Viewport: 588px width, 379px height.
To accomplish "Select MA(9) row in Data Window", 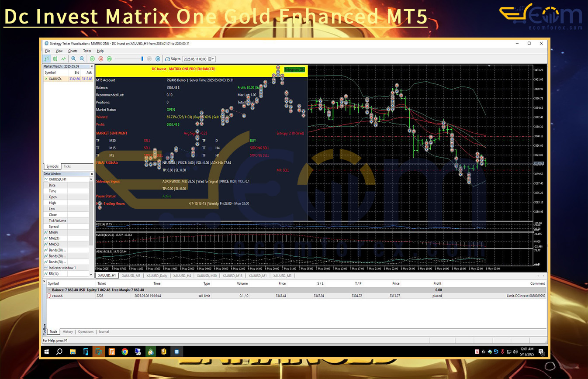I will [66, 232].
